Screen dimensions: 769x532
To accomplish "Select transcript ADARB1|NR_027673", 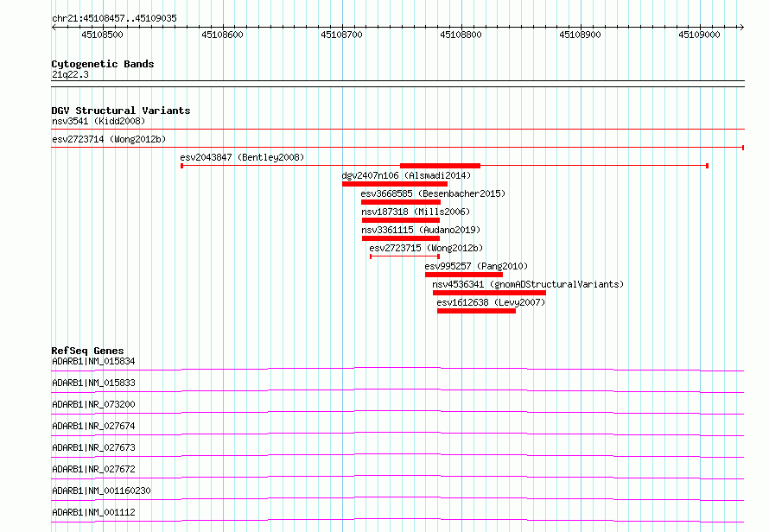I will [93, 447].
